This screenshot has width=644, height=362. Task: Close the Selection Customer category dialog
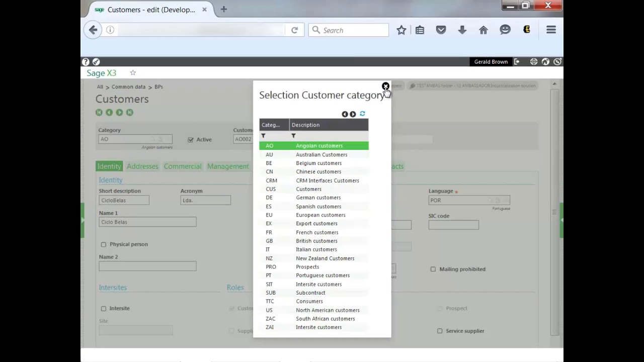(385, 86)
